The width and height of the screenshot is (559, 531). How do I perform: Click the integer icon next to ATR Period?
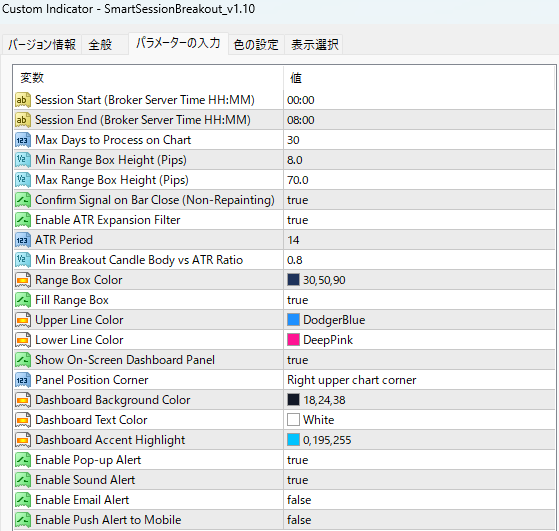[x=22, y=240]
